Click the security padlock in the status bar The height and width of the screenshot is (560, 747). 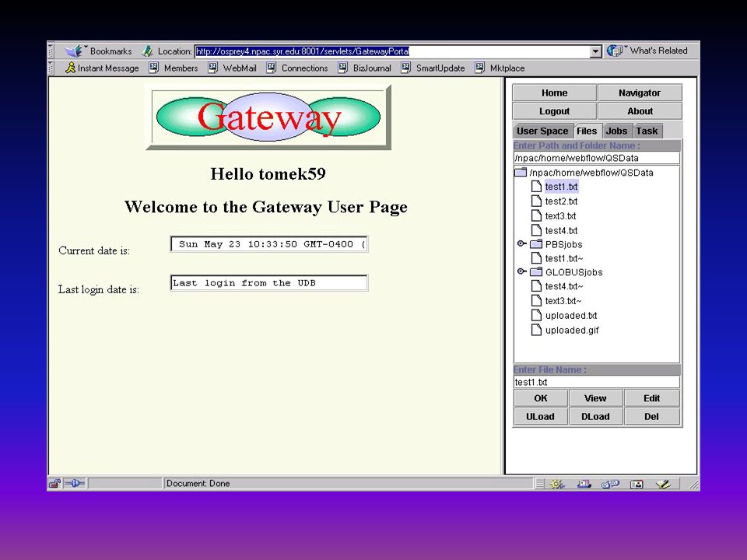(x=54, y=484)
